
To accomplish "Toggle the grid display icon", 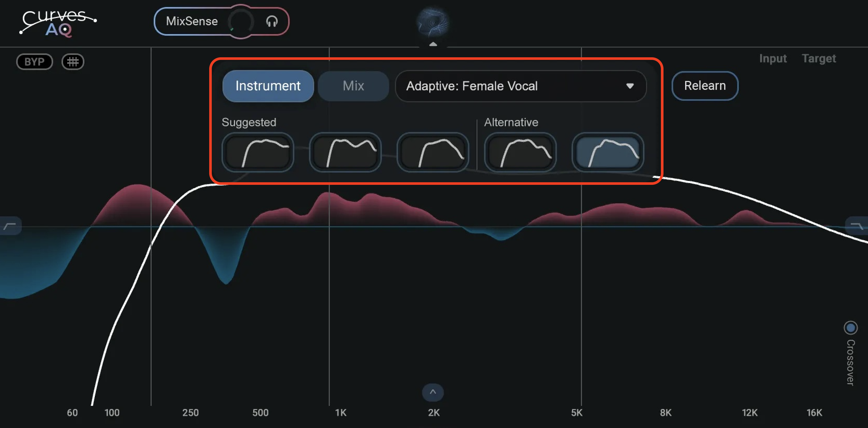I will pyautogui.click(x=73, y=62).
